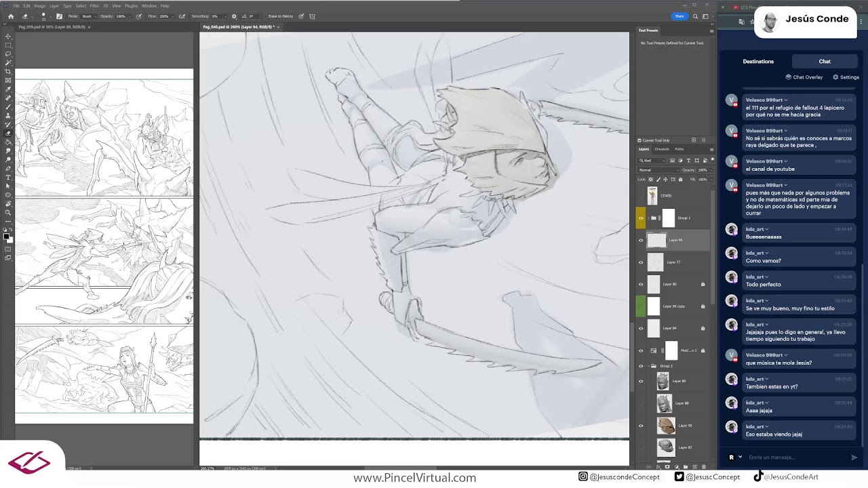Select the Move tool
The width and height of the screenshot is (868, 488).
point(8,37)
